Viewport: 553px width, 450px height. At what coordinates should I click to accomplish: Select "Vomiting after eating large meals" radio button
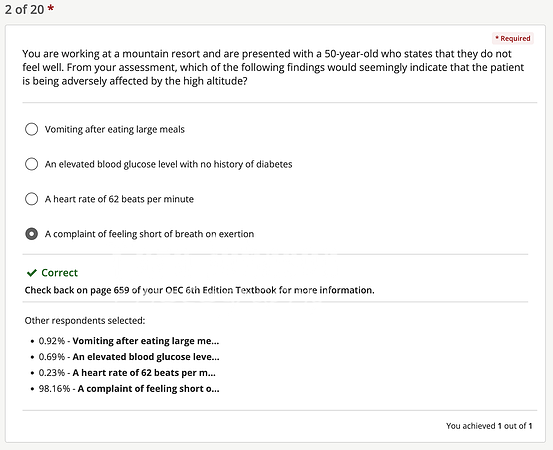pyautogui.click(x=31, y=129)
